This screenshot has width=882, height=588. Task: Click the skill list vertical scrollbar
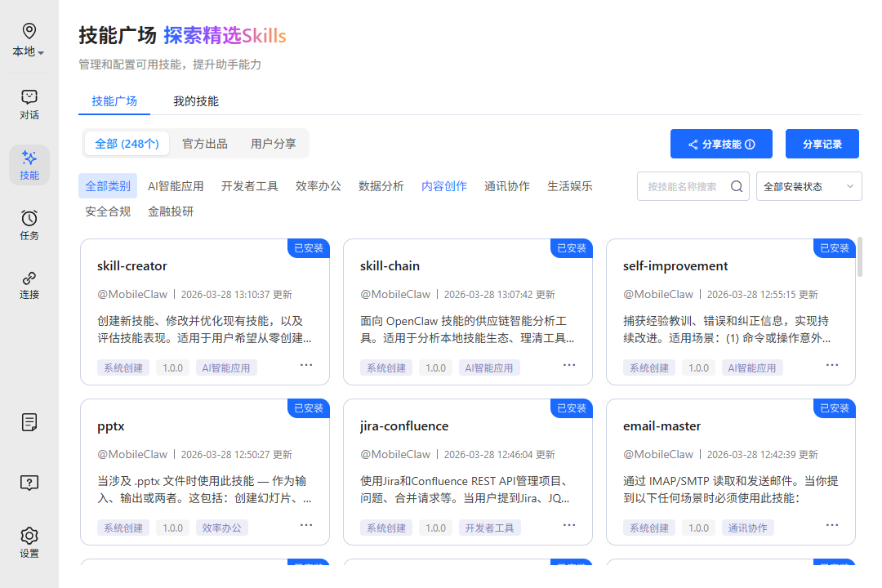click(x=859, y=257)
